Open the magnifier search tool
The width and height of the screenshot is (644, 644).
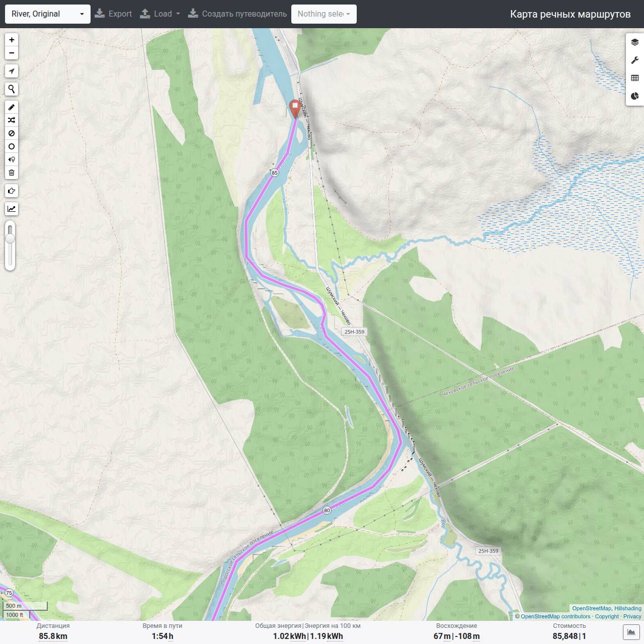(12, 89)
